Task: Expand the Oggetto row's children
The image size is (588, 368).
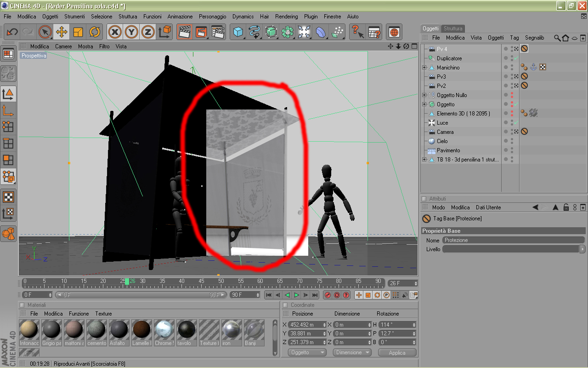Action: pos(424,104)
